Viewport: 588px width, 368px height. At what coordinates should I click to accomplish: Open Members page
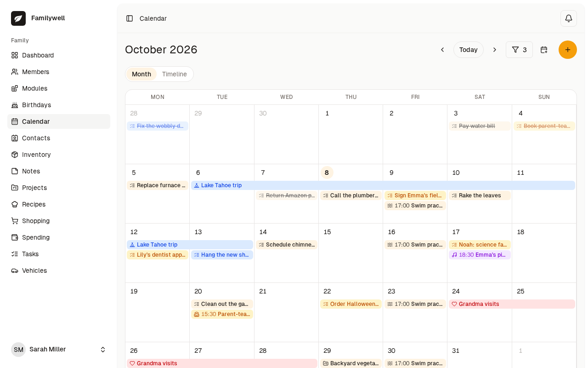[x=59, y=72]
